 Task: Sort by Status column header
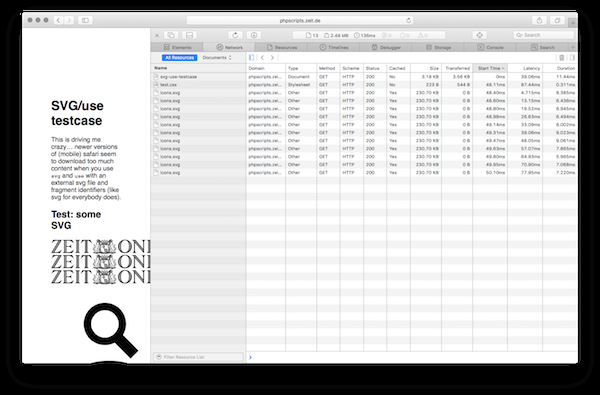point(375,68)
